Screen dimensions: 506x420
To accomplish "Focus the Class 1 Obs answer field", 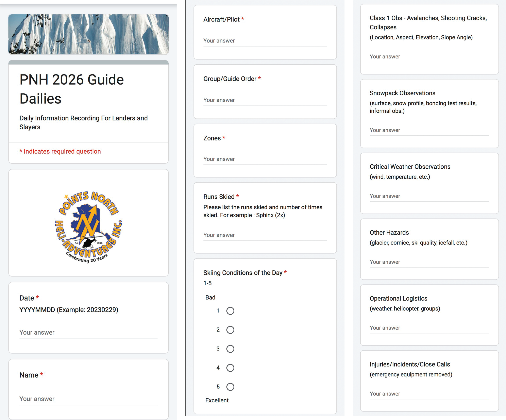I will click(429, 57).
